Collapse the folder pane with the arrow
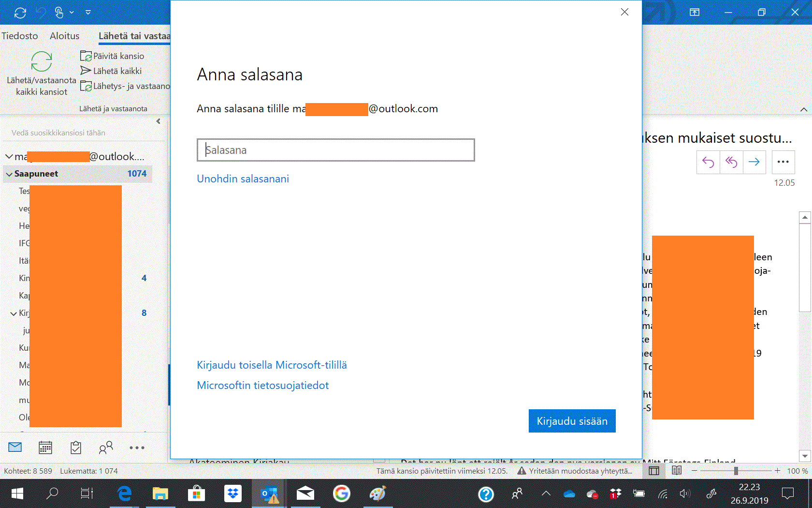The height and width of the screenshot is (508, 812). click(158, 121)
